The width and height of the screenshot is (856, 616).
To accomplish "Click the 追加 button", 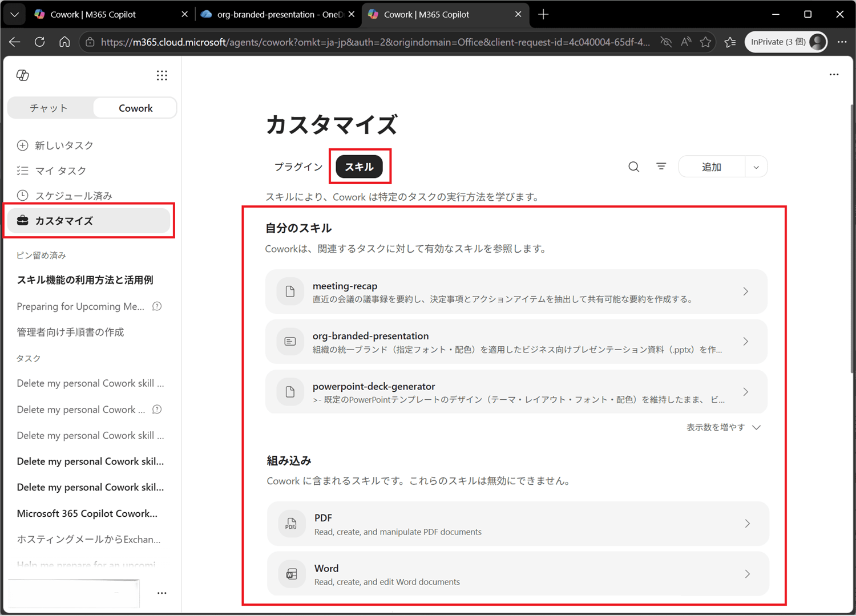I will pos(712,167).
